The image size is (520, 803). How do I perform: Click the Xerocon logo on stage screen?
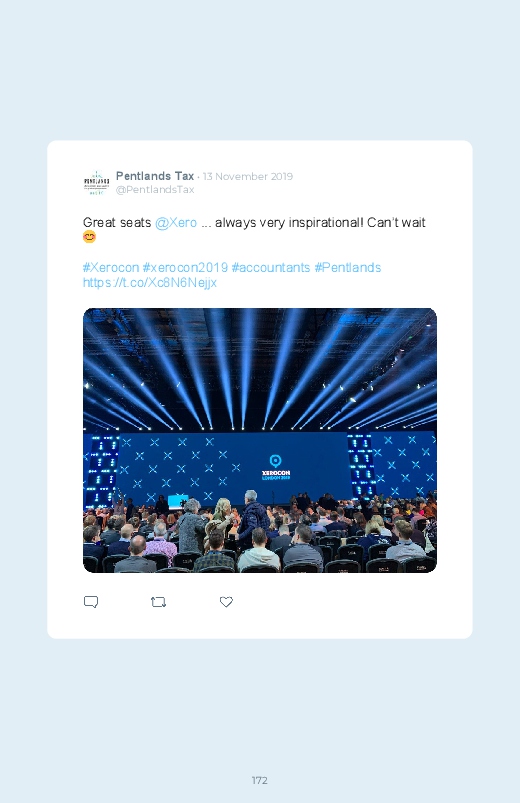pos(276,467)
